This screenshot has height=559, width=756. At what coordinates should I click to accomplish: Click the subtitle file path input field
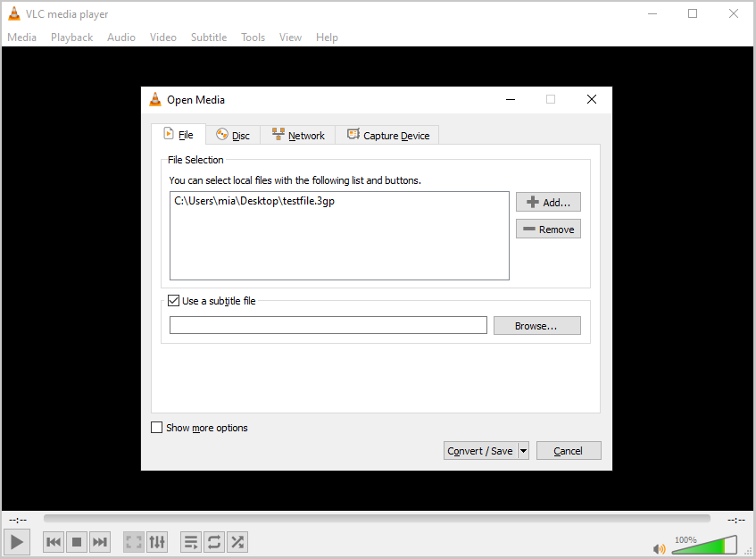328,325
